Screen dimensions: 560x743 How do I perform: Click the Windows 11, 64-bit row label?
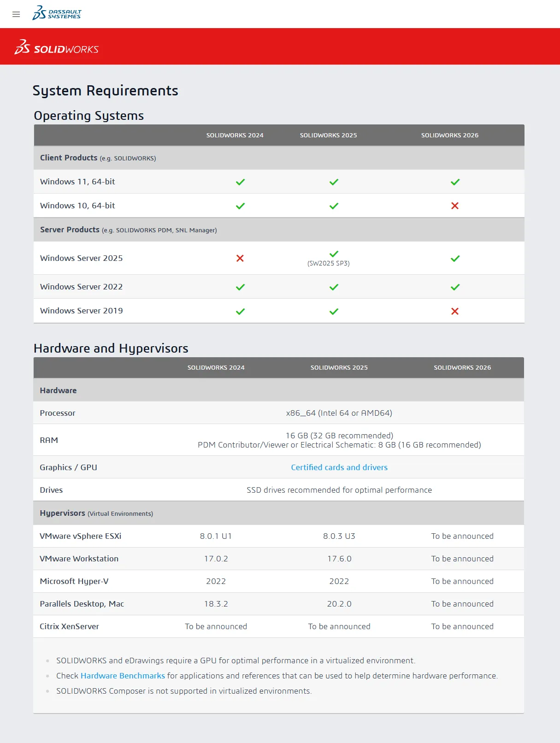[77, 182]
